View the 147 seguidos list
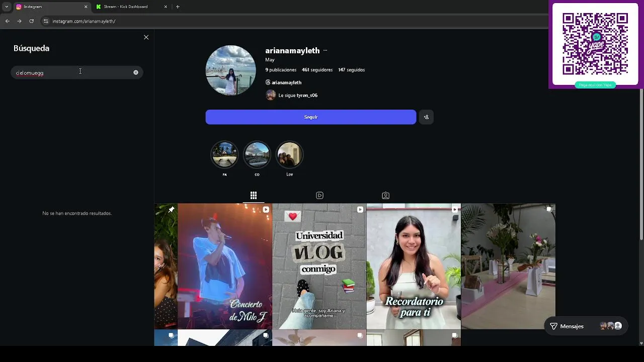The image size is (644, 362). (x=351, y=70)
